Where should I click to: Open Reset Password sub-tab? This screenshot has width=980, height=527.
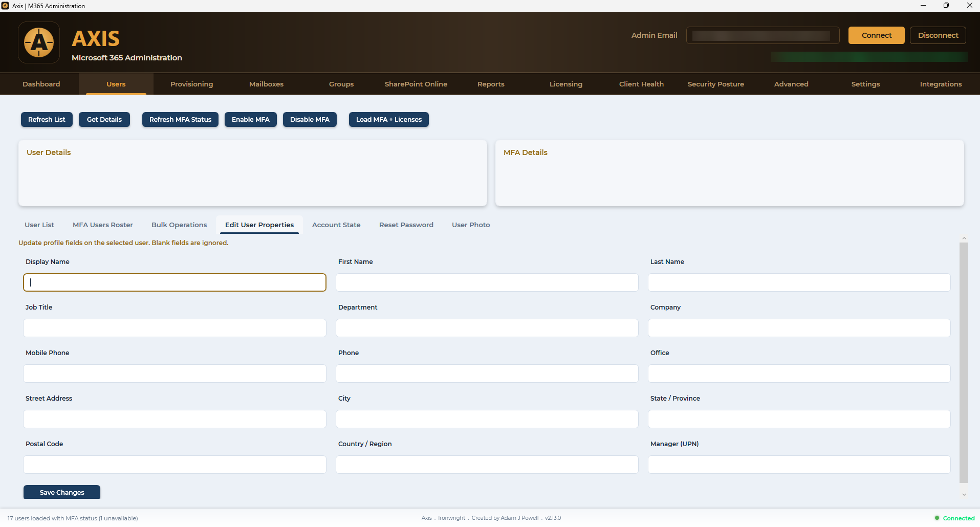click(x=406, y=225)
